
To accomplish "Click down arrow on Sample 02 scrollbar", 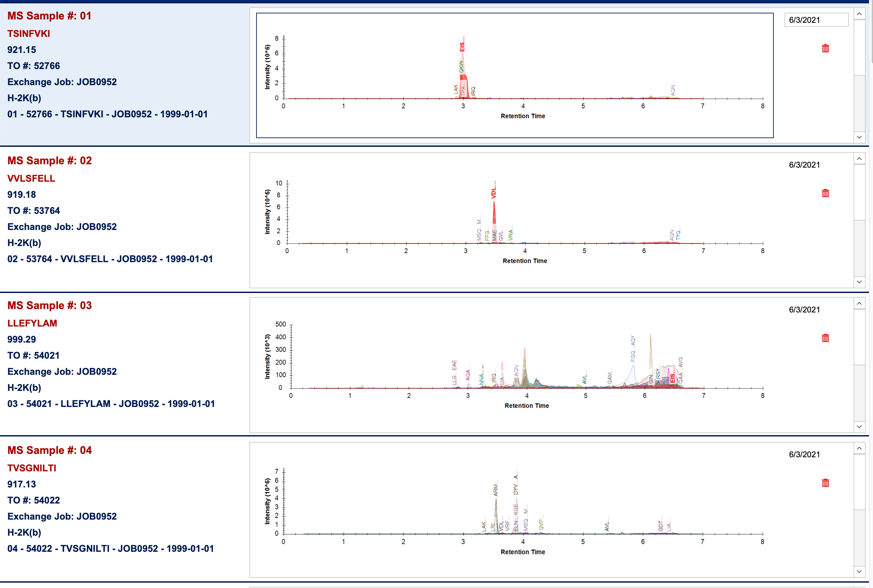I will click(x=859, y=282).
